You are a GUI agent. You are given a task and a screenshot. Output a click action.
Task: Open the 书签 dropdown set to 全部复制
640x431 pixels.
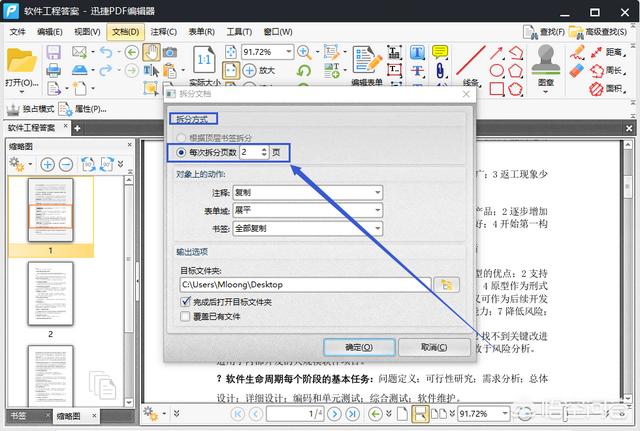coord(308,228)
